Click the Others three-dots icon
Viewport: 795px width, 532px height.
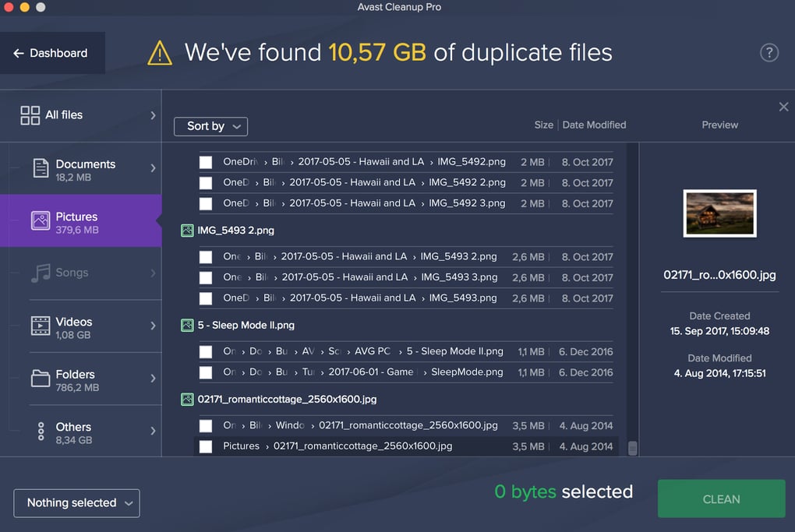(x=41, y=432)
